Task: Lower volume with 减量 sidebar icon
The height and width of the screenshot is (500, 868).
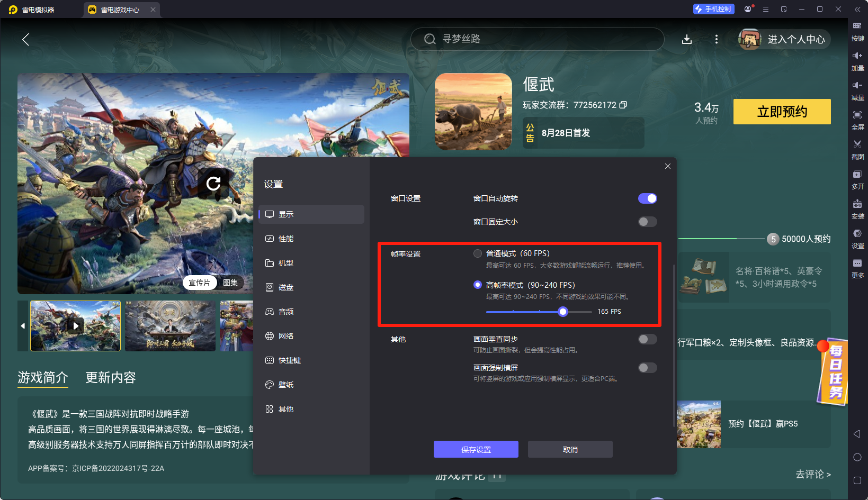Action: point(857,90)
